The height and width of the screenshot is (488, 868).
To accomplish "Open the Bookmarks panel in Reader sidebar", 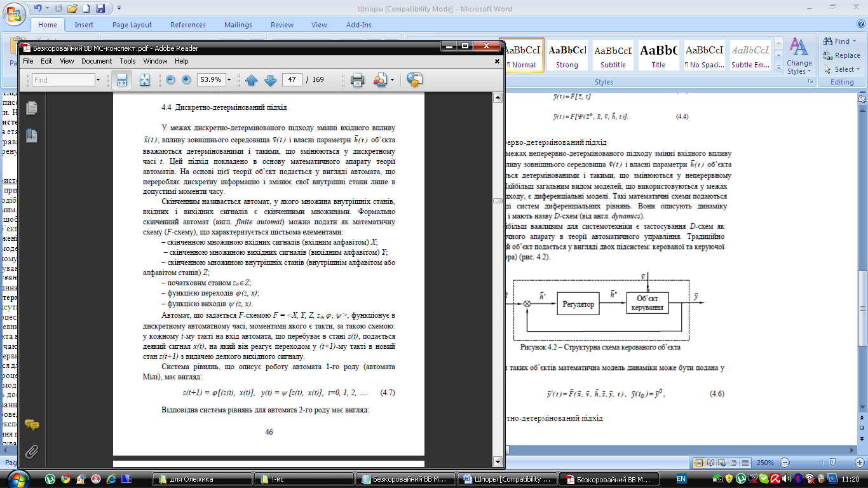I will [x=32, y=135].
